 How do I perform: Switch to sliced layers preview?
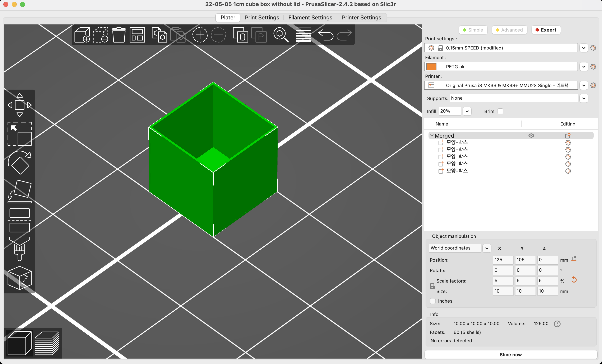(47, 343)
